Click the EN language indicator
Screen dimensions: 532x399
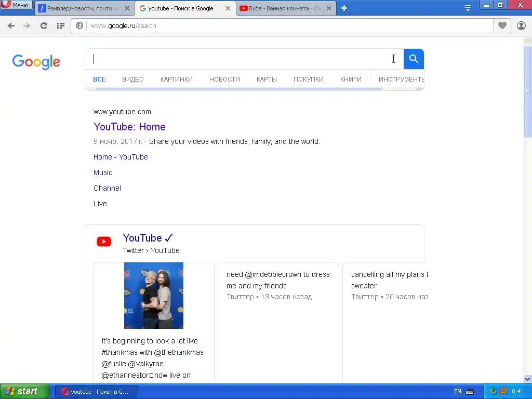point(458,392)
